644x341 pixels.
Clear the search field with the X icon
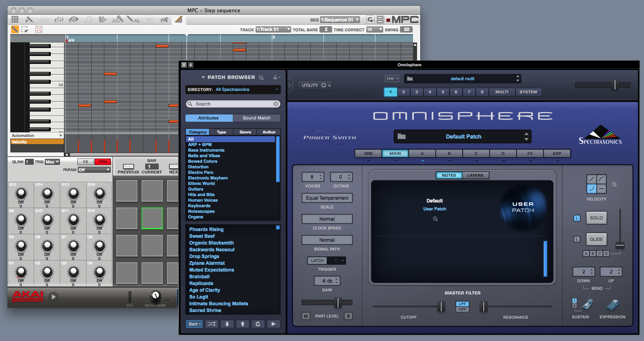click(276, 104)
